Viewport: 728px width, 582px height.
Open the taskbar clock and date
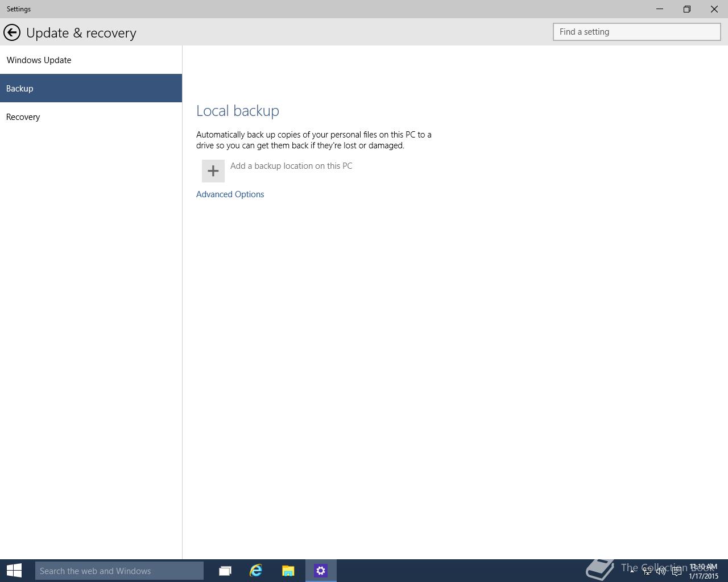click(x=704, y=571)
